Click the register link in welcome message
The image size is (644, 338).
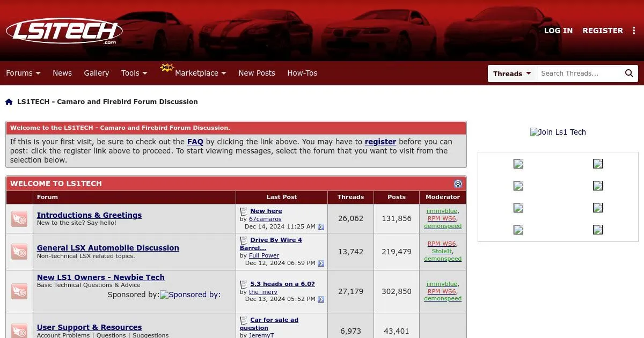tap(380, 142)
